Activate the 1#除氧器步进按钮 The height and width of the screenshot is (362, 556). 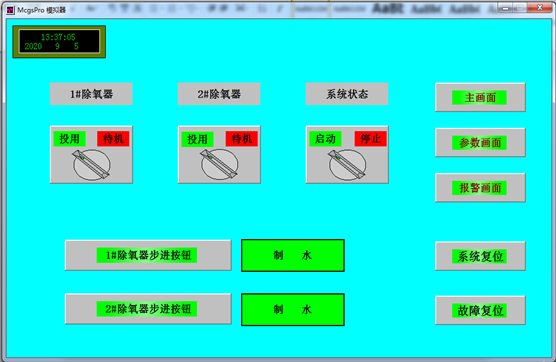(148, 255)
